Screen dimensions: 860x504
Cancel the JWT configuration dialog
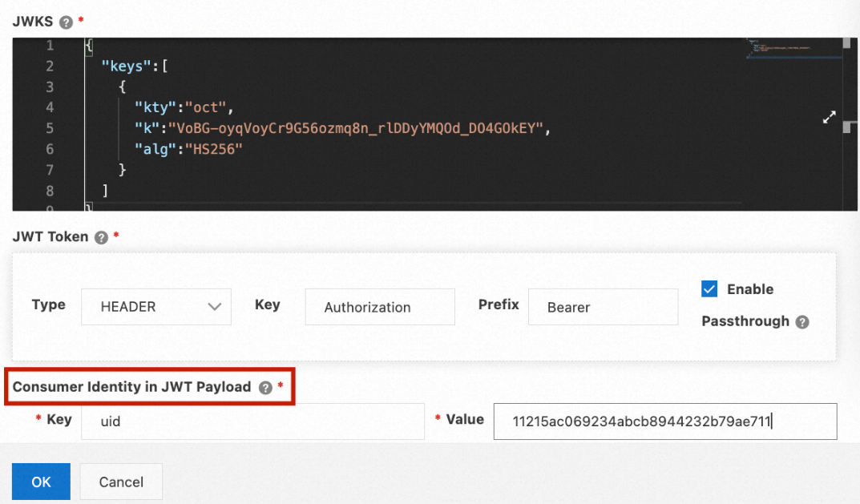[121, 482]
